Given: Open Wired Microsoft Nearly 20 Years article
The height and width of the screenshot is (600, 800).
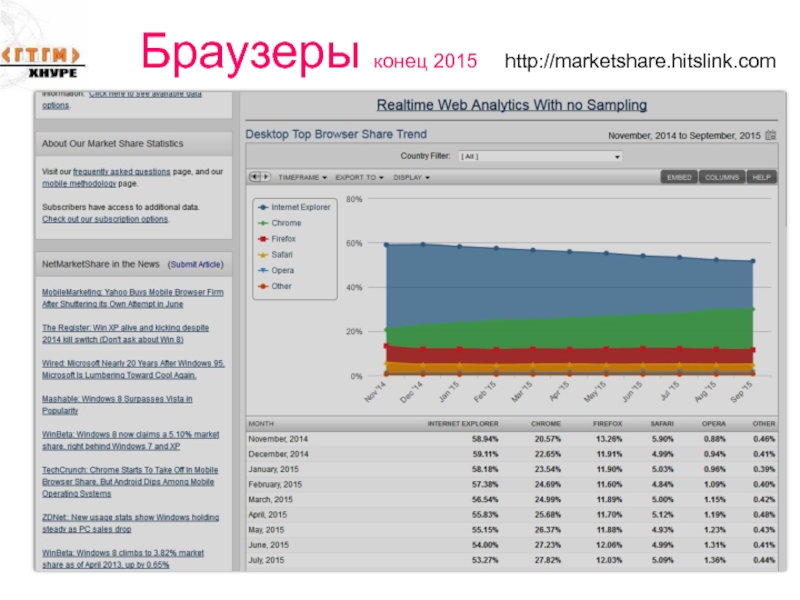Looking at the screenshot, I should click(x=133, y=369).
